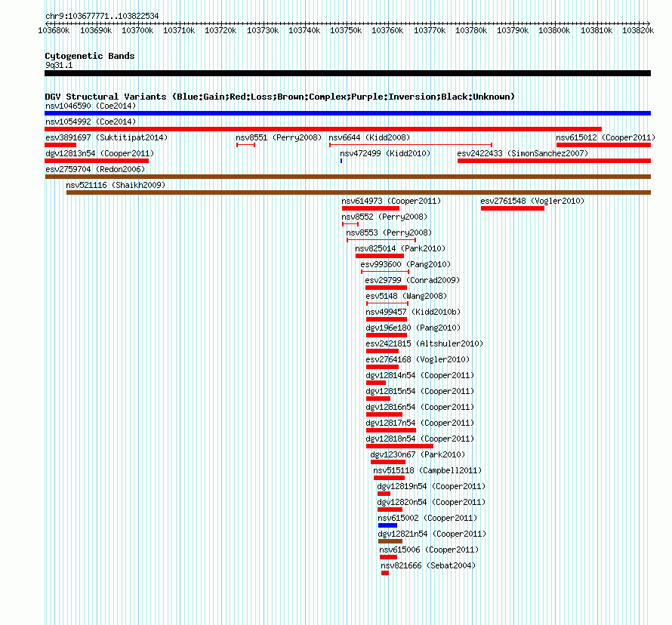Click the dgv1230n67 (Park2010) label
The image size is (672, 625).
418,454
